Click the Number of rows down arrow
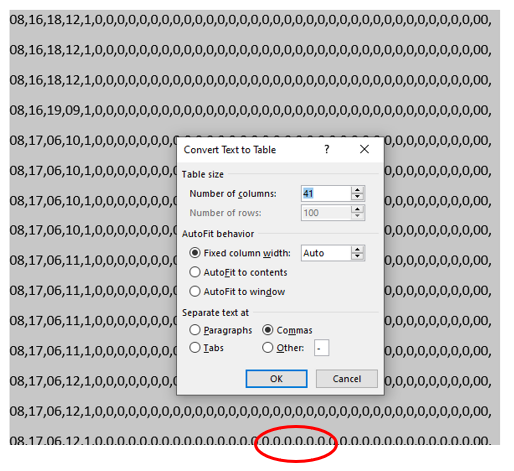 (358, 216)
